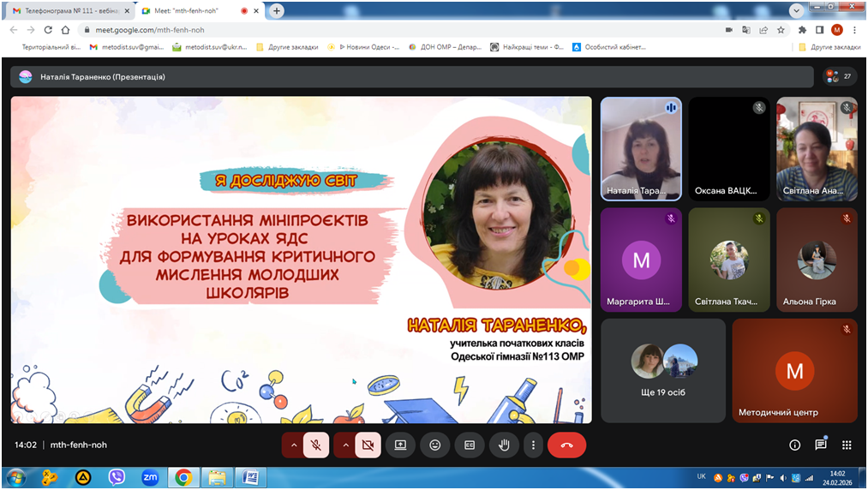Open the meeting details info icon

794,445
